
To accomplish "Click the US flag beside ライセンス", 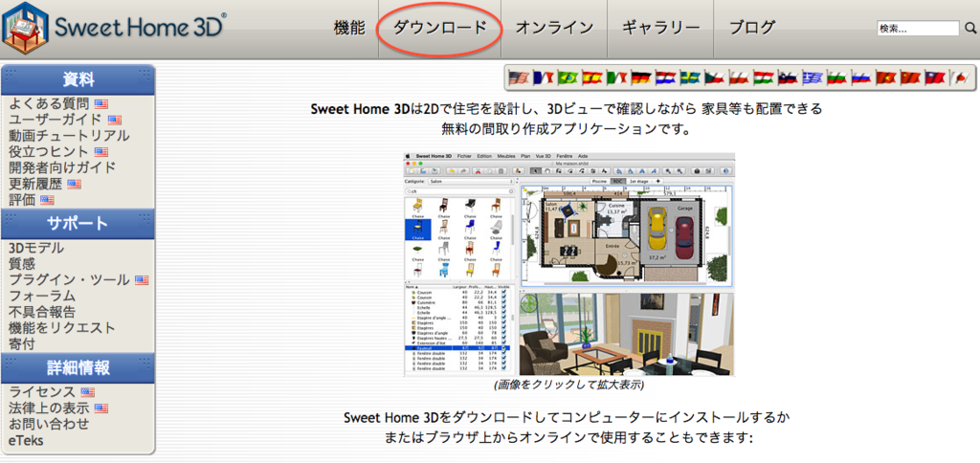I will pyautogui.click(x=87, y=392).
